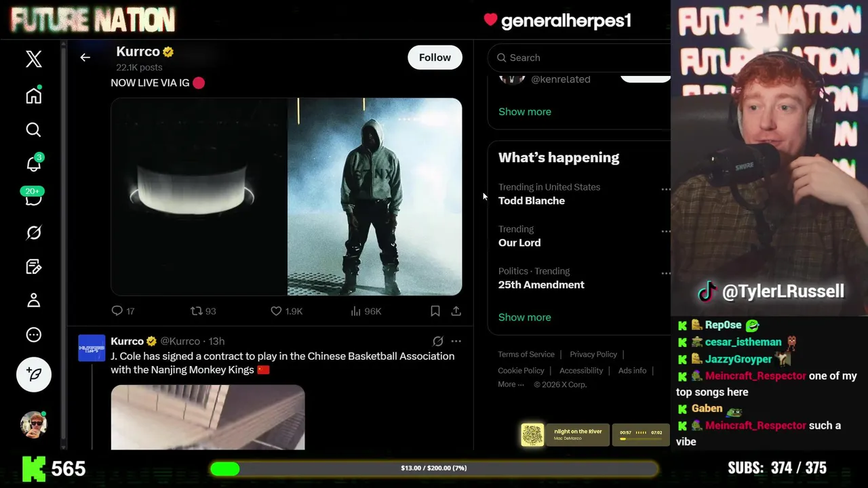The image size is (868, 488).
Task: Open the More circle menu in sidebar
Action: point(33,334)
